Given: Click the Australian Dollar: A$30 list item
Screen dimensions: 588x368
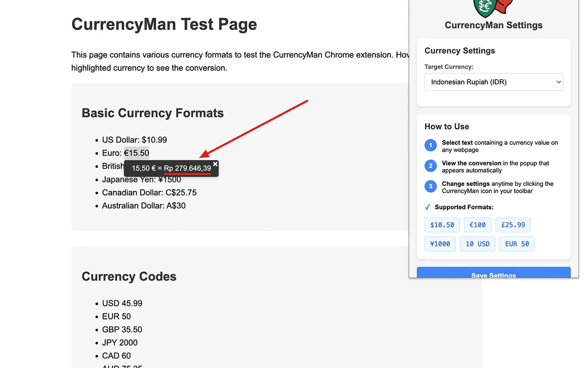Looking at the screenshot, I should coord(144,206).
